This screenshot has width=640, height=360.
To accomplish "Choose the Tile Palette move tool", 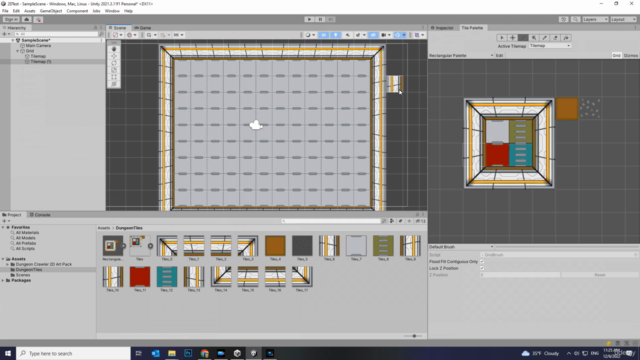I will [512, 38].
